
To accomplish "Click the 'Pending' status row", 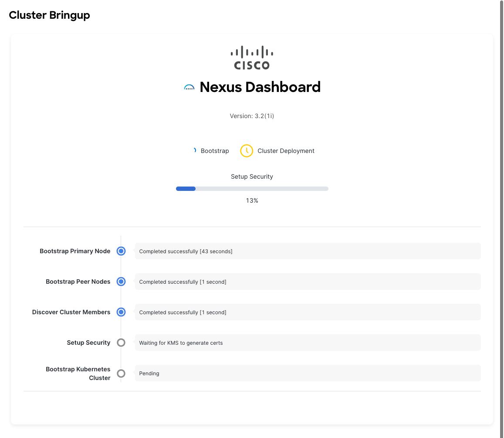I will 308,373.
